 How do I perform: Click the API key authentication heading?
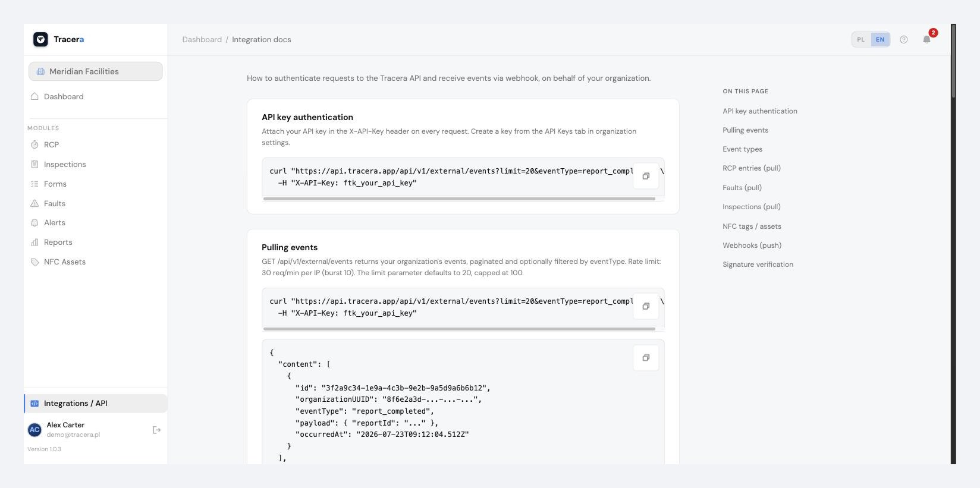point(307,117)
